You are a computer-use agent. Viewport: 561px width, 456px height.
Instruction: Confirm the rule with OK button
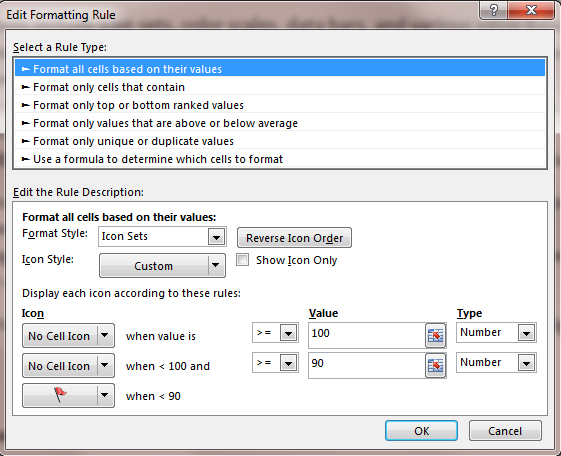pos(421,431)
